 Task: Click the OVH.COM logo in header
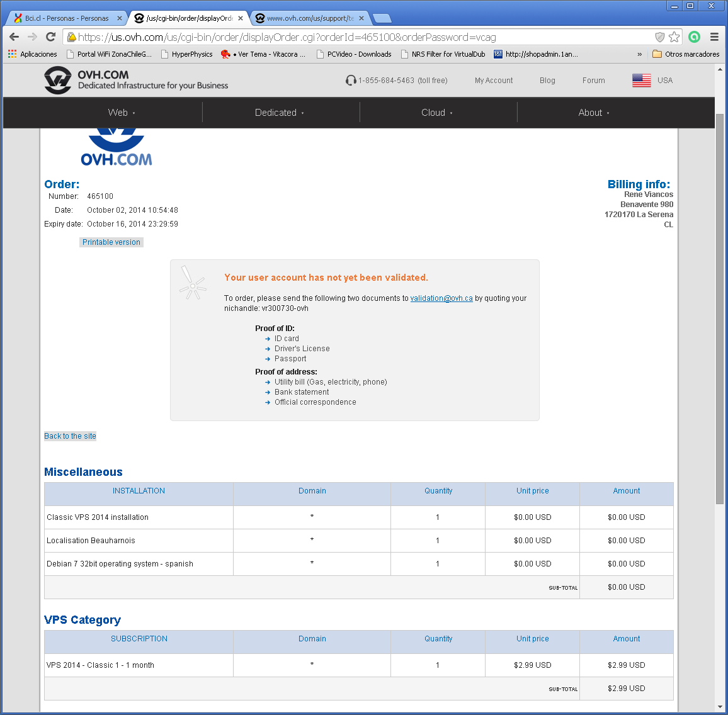pos(58,81)
